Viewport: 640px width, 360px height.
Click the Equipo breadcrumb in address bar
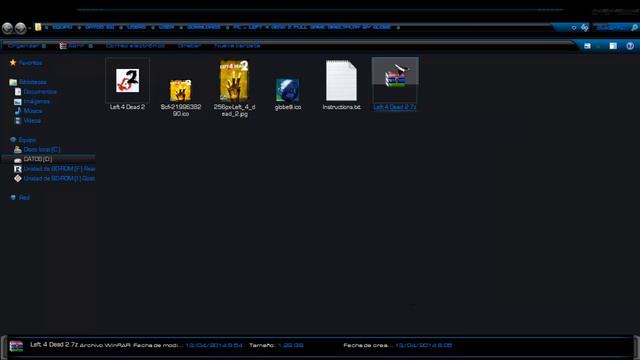coord(62,27)
